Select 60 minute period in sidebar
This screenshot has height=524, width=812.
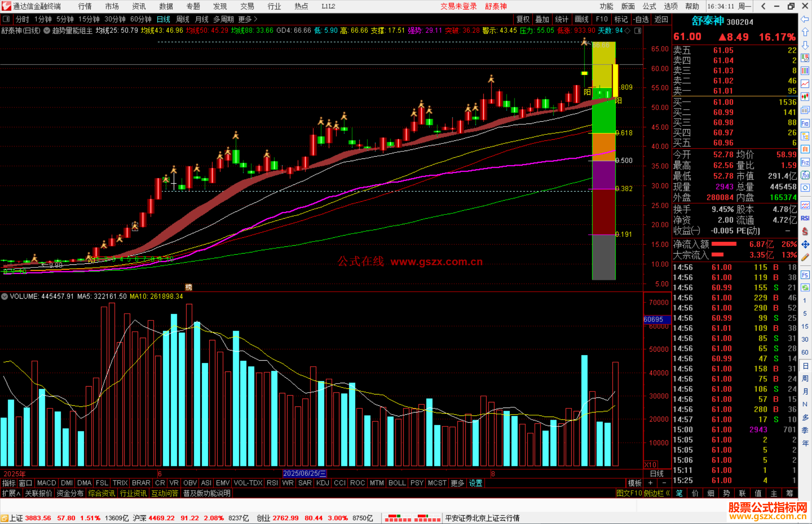805,352
